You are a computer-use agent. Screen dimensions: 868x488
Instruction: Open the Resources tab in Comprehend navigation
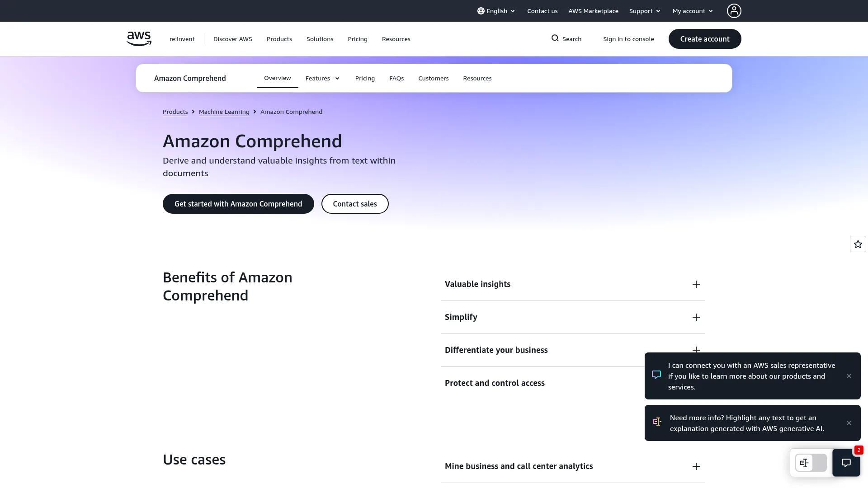click(477, 78)
